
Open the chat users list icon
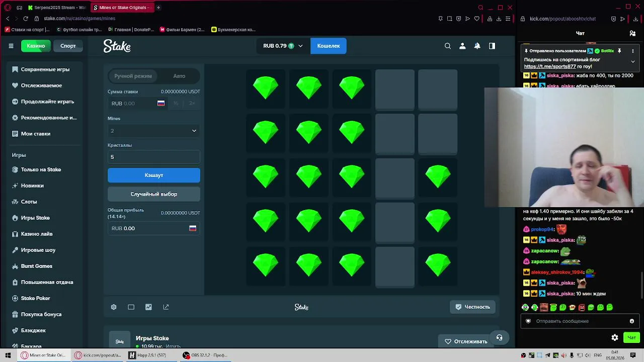pyautogui.click(x=632, y=33)
